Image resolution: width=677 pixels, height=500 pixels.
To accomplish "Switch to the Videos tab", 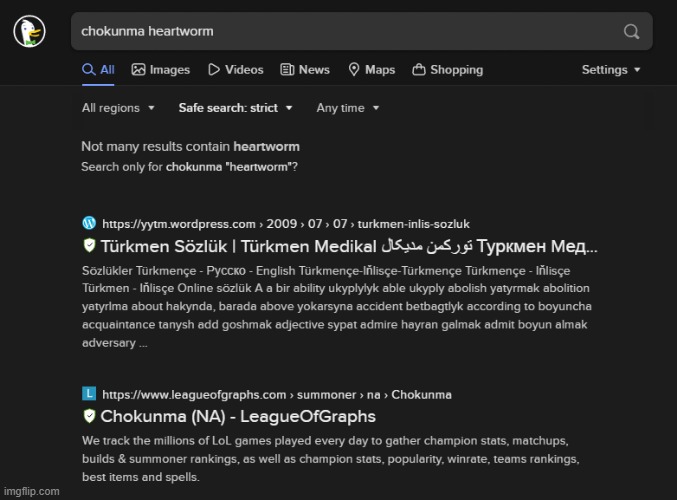I will tap(236, 70).
